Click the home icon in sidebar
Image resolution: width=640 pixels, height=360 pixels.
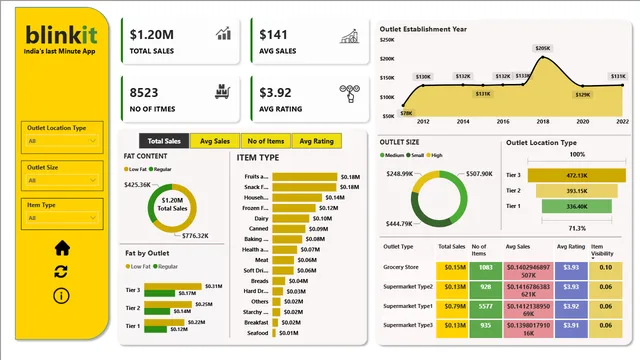[x=62, y=248]
